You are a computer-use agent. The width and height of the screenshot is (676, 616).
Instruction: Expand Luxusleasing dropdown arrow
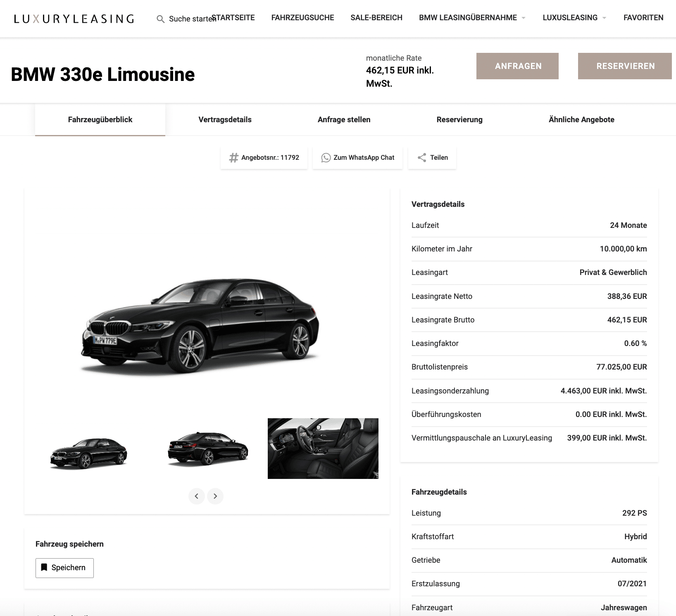(x=604, y=18)
